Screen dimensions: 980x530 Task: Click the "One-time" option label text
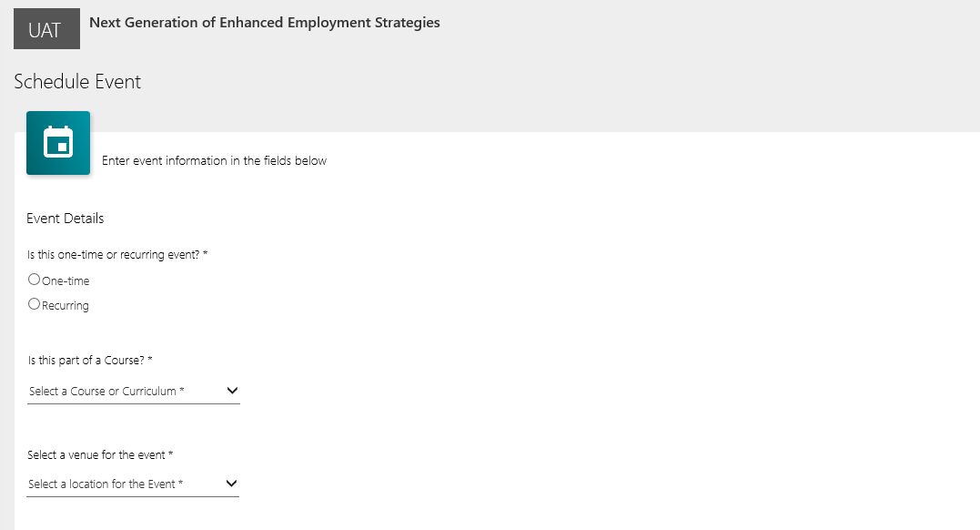(66, 281)
